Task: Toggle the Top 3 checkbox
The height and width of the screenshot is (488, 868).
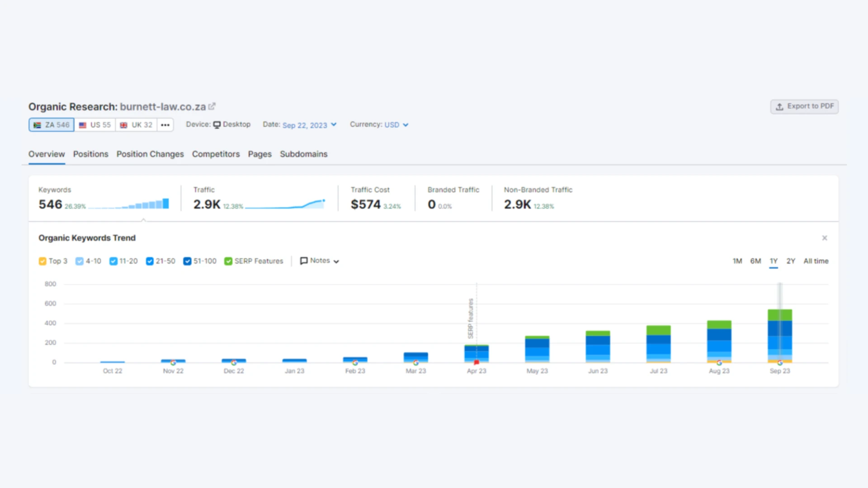Action: tap(42, 261)
